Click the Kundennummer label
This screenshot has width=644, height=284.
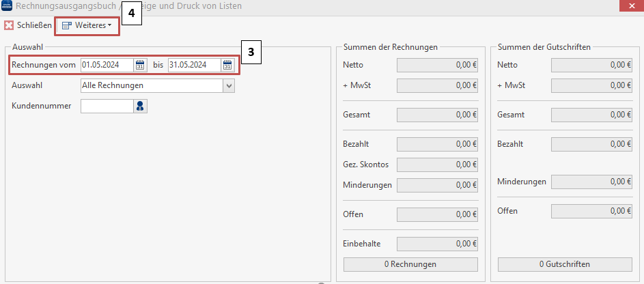(x=42, y=106)
